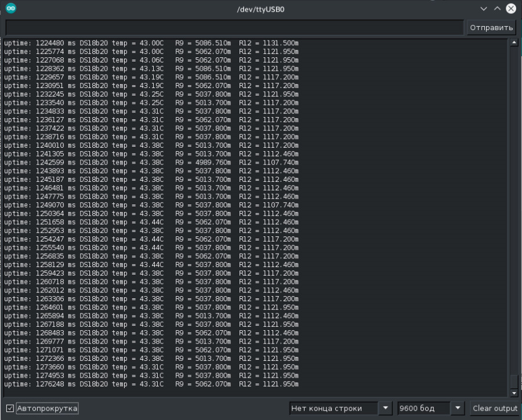
Task: Click the line with uptime 1258129 ms
Action: [x=151, y=265]
